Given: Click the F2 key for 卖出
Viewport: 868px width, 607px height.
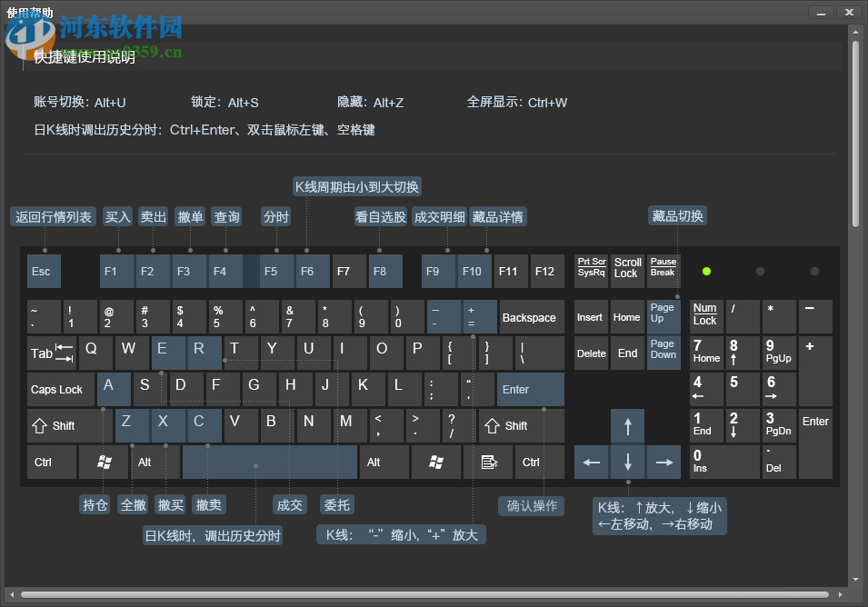Looking at the screenshot, I should (154, 271).
